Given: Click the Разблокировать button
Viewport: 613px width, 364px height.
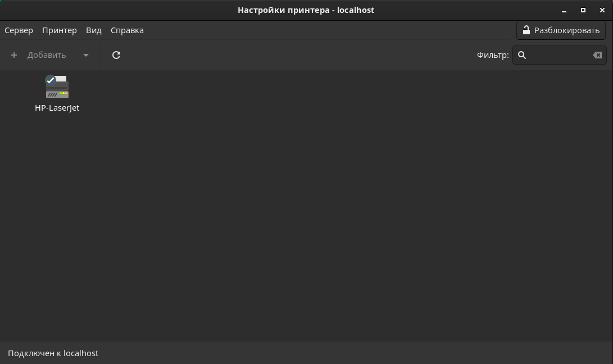Looking at the screenshot, I should [x=561, y=30].
